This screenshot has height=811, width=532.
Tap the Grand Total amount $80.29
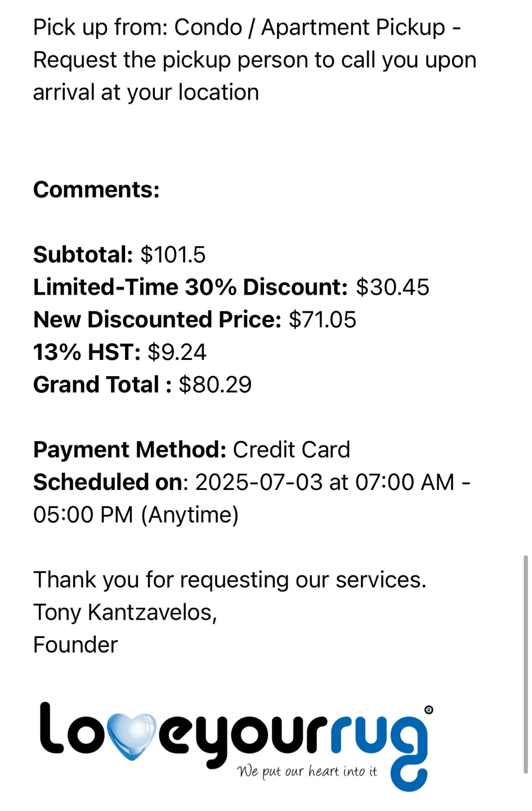[215, 385]
